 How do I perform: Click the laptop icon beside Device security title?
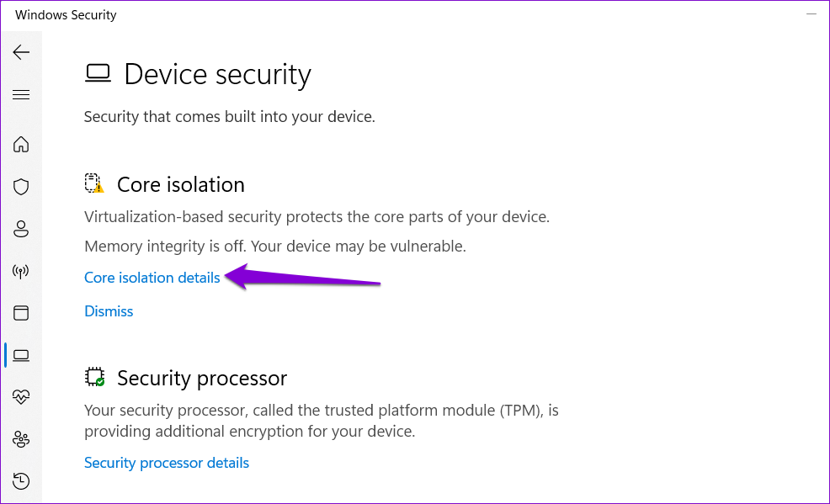click(98, 73)
